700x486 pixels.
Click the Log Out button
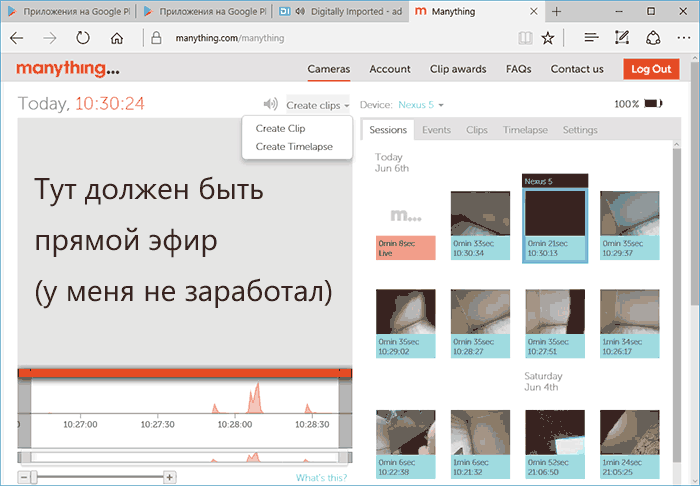[651, 69]
